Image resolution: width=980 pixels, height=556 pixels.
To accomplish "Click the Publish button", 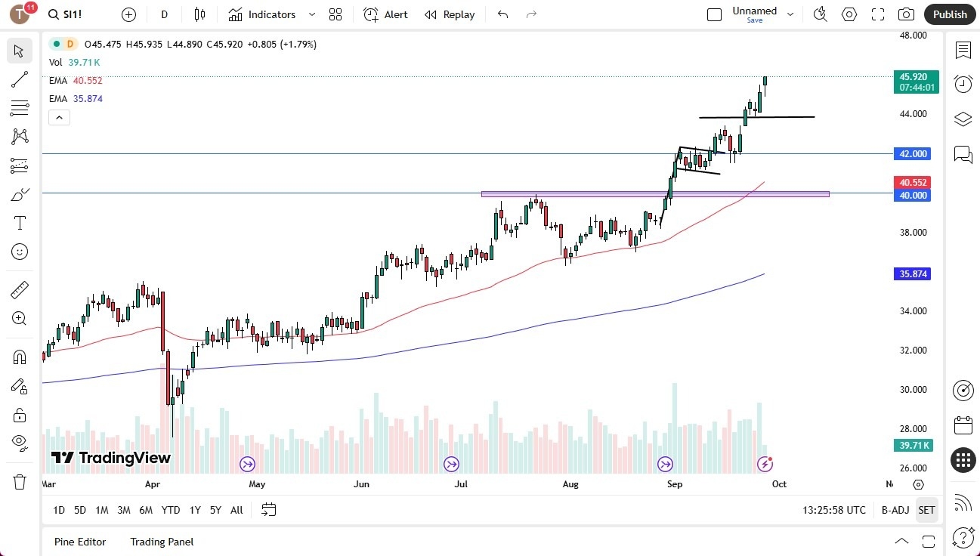I will [949, 14].
